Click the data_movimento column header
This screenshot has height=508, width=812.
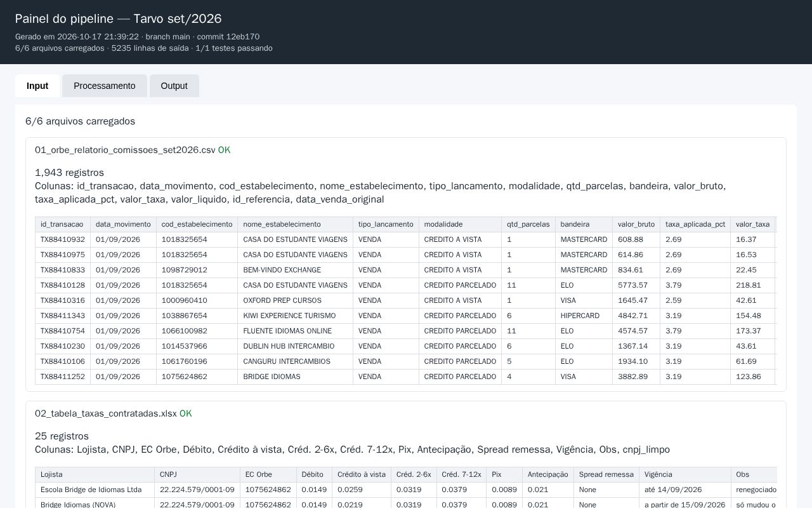coord(124,224)
